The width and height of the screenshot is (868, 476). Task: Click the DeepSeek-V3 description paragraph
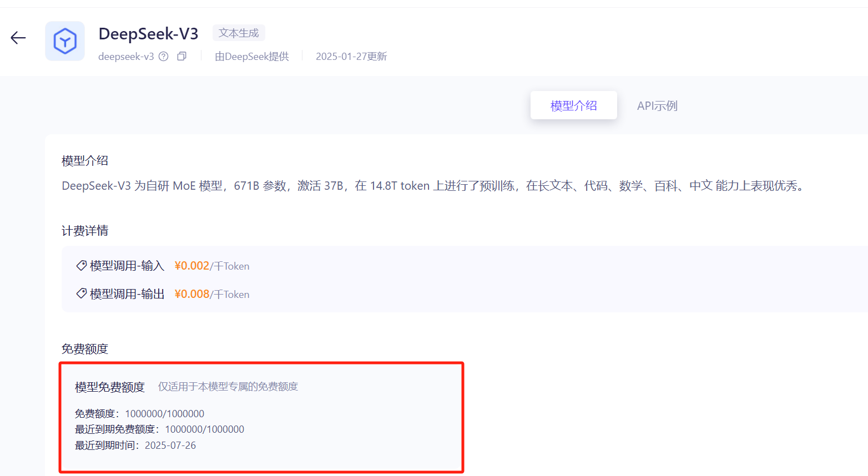tap(433, 186)
